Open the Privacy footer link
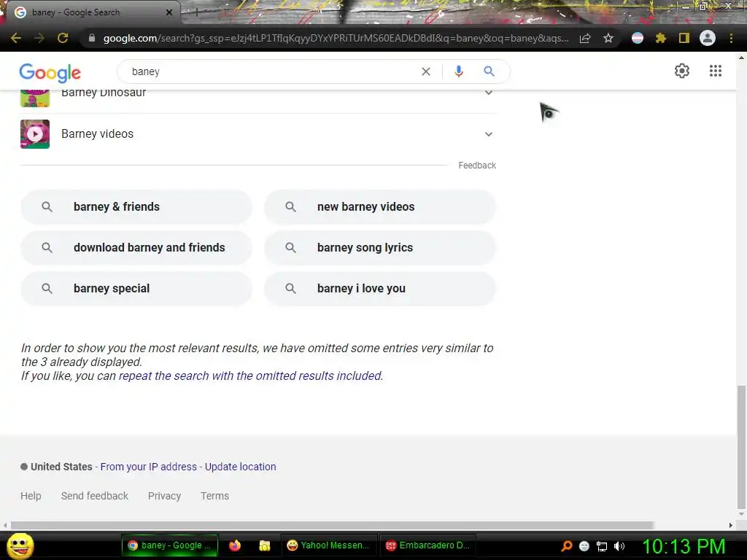 164,496
